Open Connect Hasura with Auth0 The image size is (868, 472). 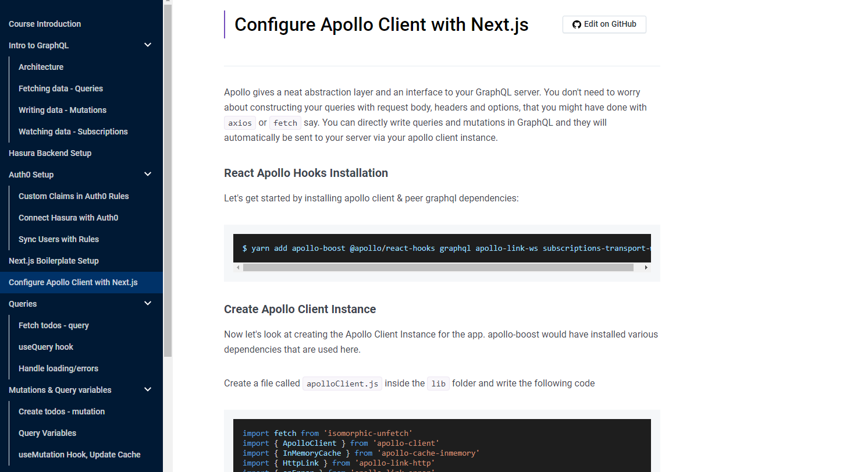[69, 218]
